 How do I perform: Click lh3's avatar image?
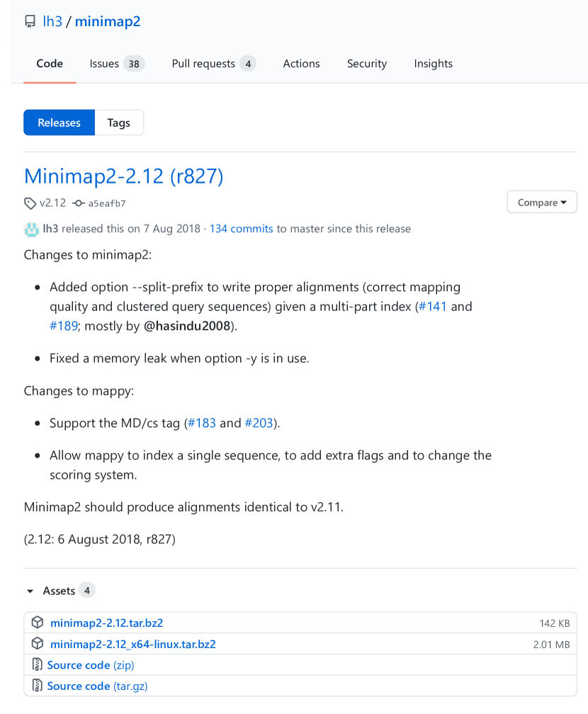point(31,229)
